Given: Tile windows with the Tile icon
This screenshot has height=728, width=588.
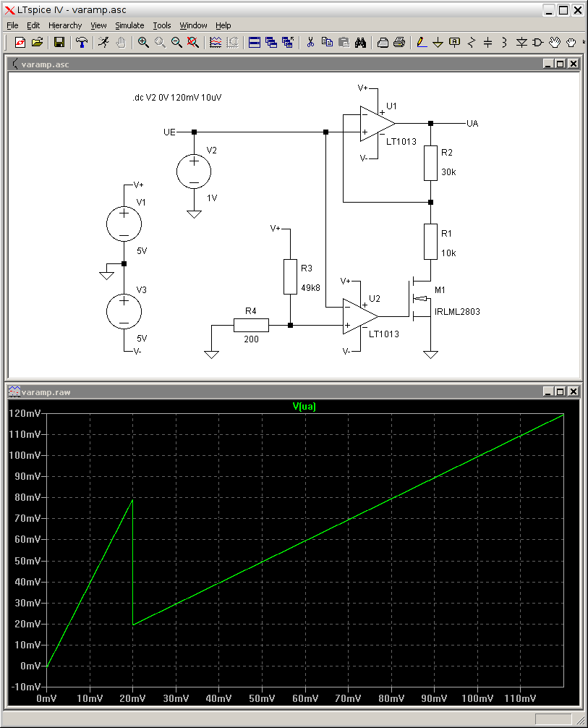Looking at the screenshot, I should (255, 42).
